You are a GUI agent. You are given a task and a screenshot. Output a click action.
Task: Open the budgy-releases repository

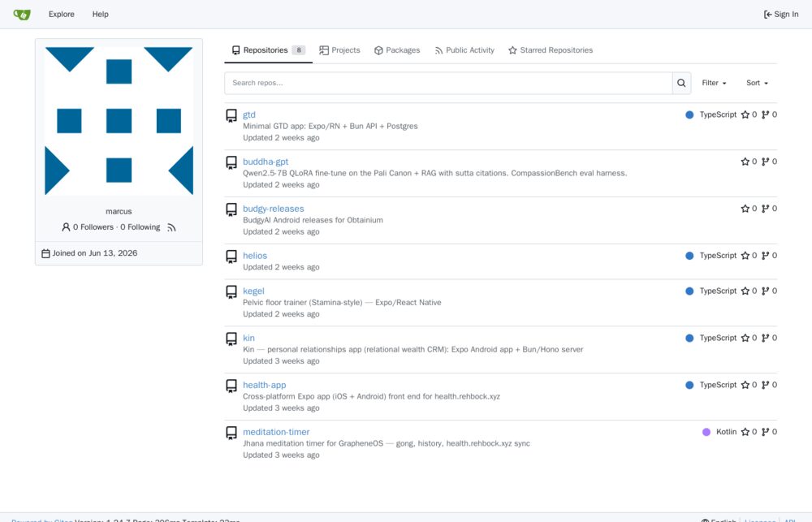(274, 209)
